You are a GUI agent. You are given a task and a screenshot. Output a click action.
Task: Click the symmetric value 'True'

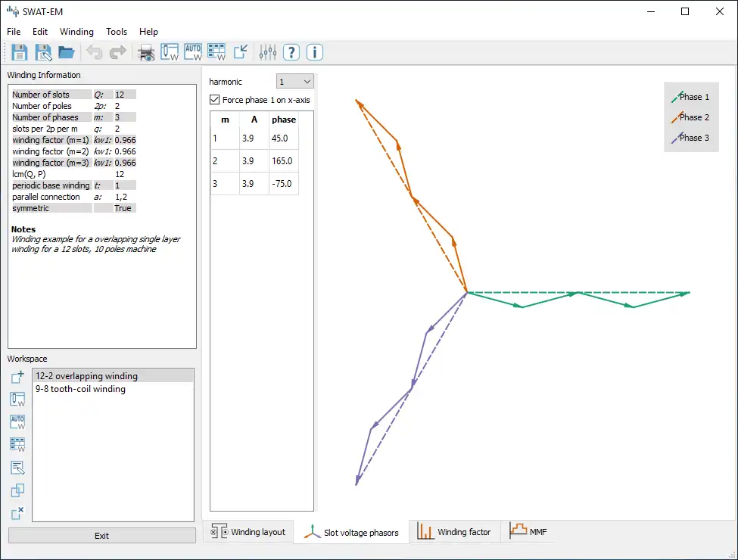tap(123, 208)
